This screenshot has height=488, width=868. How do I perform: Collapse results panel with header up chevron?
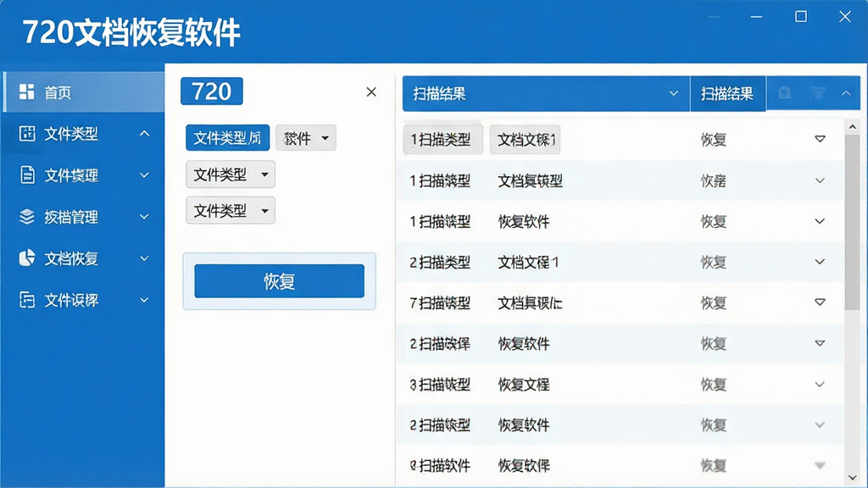(x=846, y=93)
